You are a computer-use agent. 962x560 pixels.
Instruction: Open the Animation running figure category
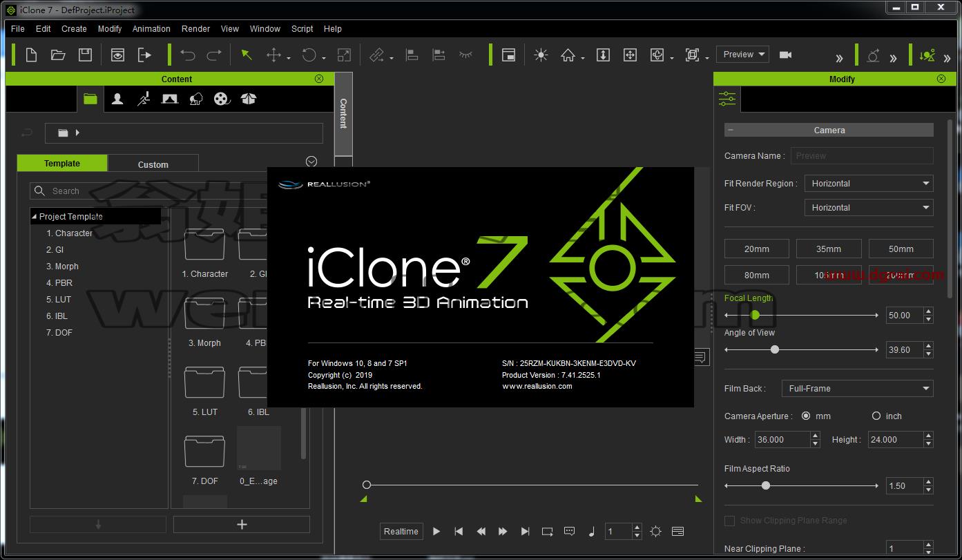(x=144, y=99)
